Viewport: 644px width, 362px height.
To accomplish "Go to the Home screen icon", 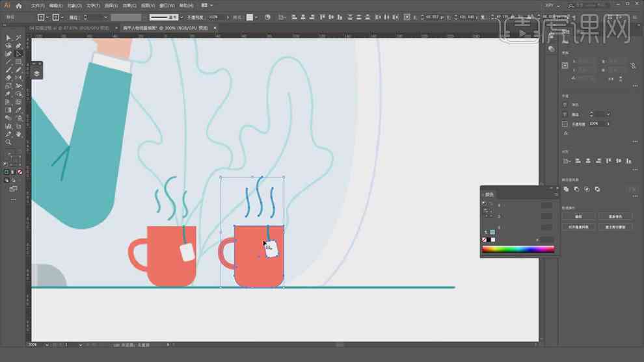I will coord(18,6).
